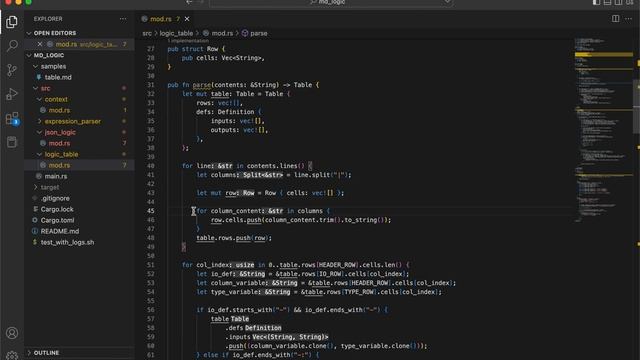
Task: Open Explorer more actions ellipsis
Action: tap(123, 19)
